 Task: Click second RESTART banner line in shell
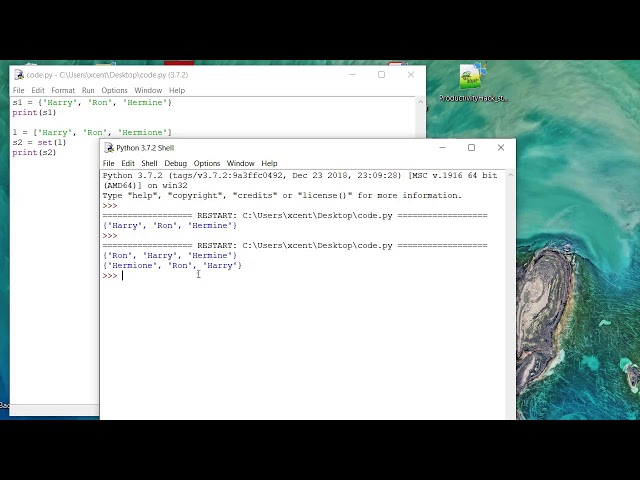click(x=295, y=245)
